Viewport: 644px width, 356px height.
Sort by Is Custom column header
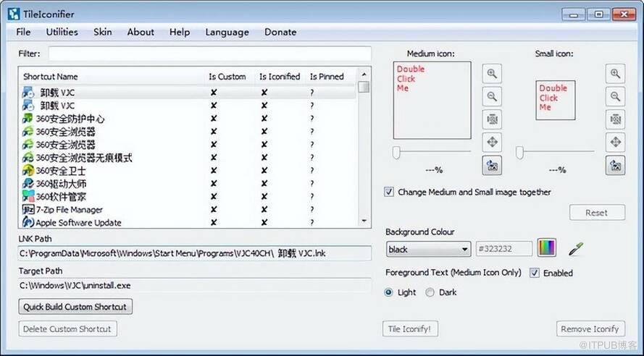coord(227,76)
